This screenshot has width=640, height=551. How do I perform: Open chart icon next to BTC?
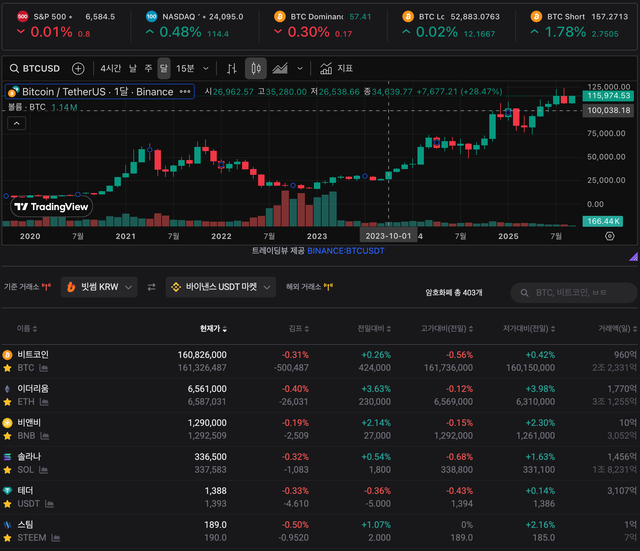[44, 368]
